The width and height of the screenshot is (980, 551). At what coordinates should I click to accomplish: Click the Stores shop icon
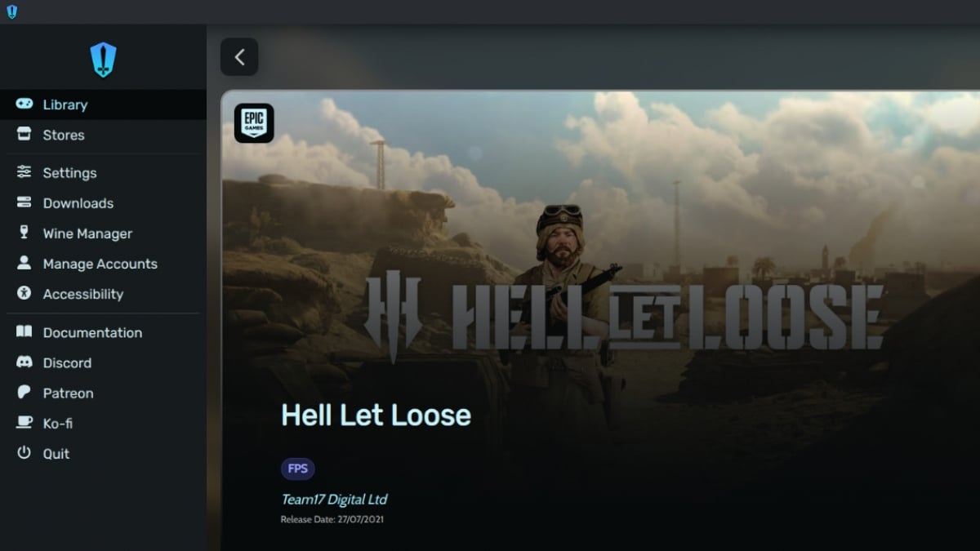[24, 135]
